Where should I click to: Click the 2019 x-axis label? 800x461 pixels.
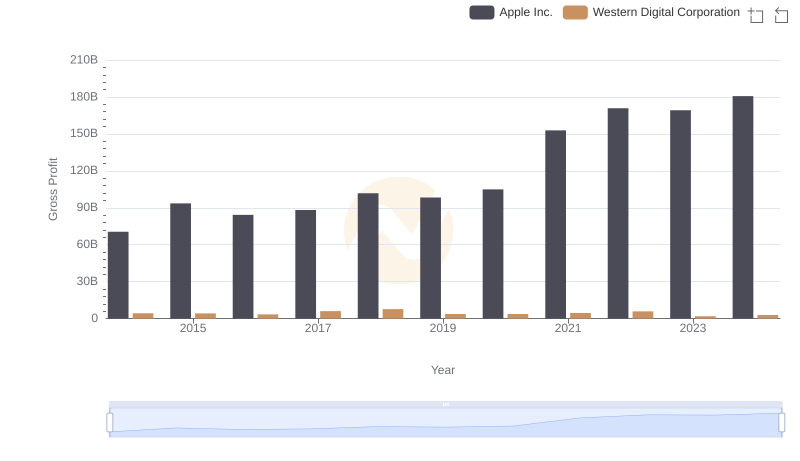[443, 328]
